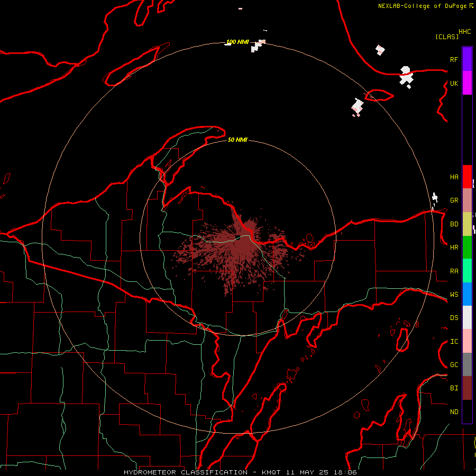This screenshot has height=476, width=476.
Task: Click the "NEXLAB-College of DuPage" credit text
Action: coord(423,6)
